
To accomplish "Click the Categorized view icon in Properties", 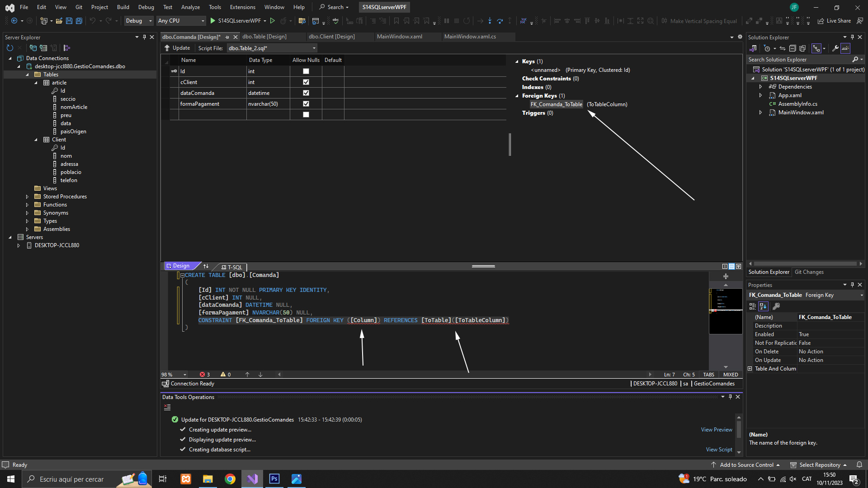I will coord(752,306).
